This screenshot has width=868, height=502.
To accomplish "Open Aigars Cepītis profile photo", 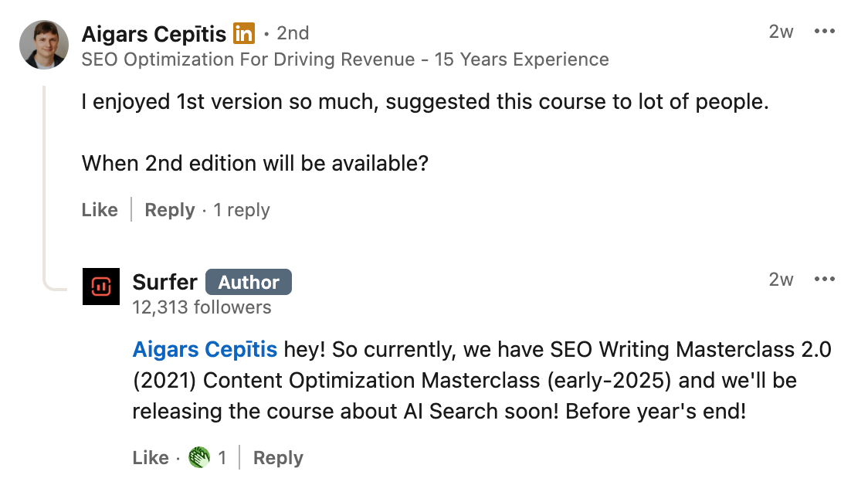I will 44,45.
